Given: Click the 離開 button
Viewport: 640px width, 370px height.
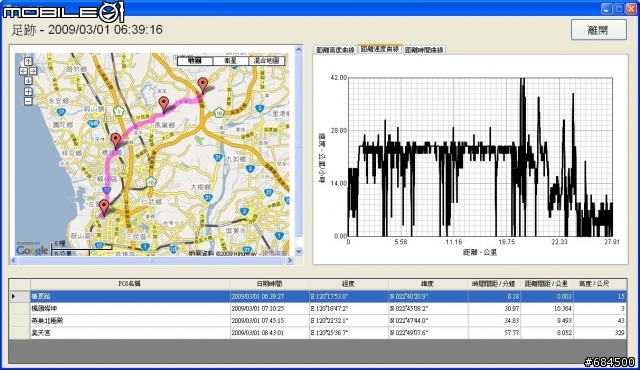Looking at the screenshot, I should click(x=598, y=30).
